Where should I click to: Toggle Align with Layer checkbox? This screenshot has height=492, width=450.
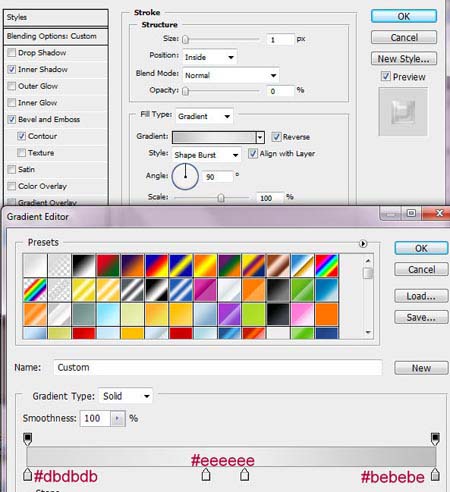253,153
